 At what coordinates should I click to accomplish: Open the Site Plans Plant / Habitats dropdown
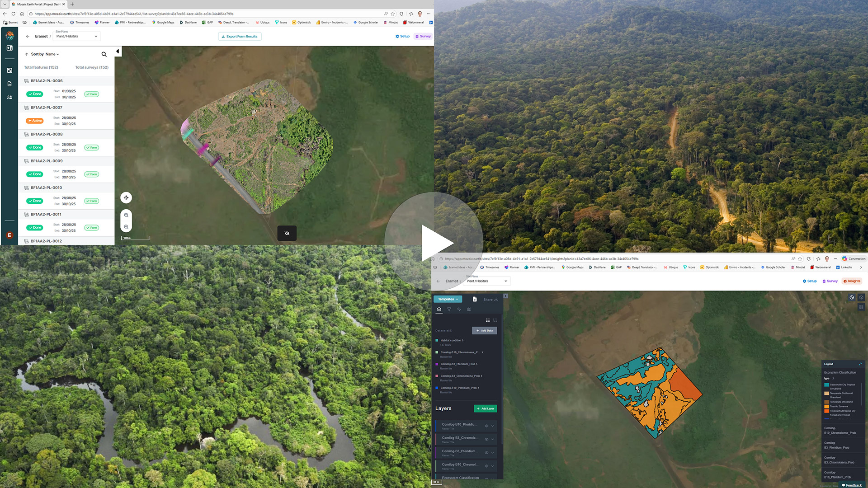pyautogui.click(x=77, y=36)
